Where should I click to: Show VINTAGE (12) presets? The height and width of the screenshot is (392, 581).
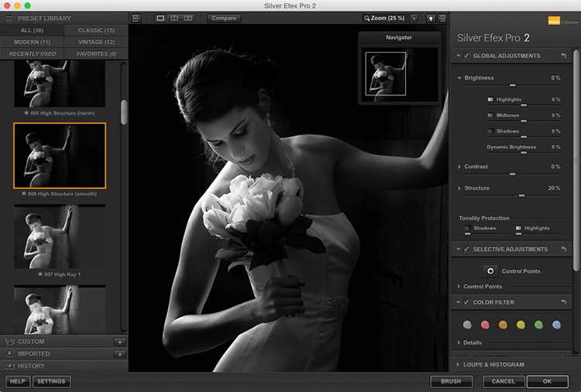(96, 42)
